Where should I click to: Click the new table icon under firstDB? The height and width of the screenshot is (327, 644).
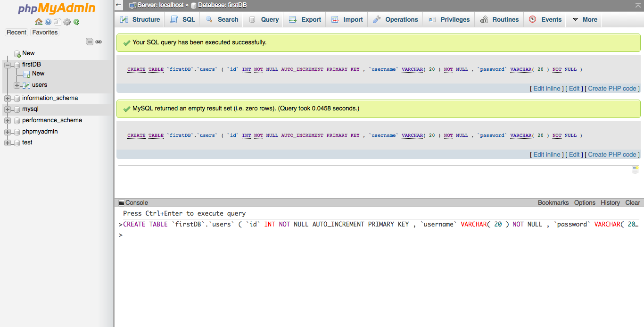click(26, 74)
